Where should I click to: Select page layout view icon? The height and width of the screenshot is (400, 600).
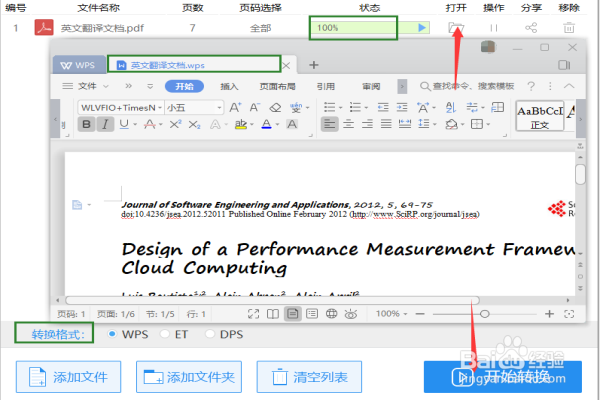click(x=293, y=314)
